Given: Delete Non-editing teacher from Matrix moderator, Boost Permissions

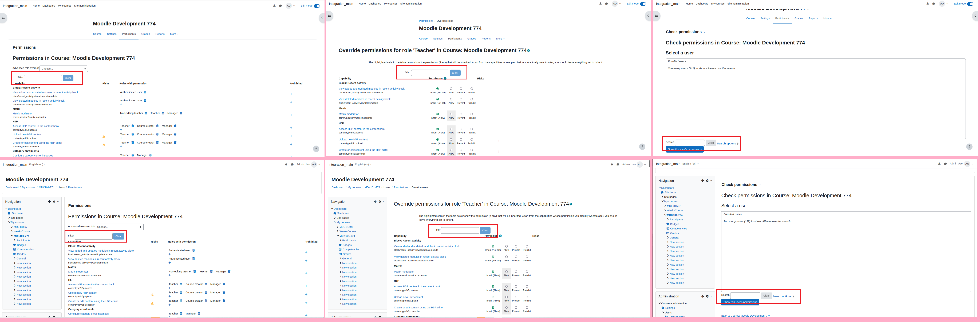Looking at the screenshot, I should tap(146, 113).
